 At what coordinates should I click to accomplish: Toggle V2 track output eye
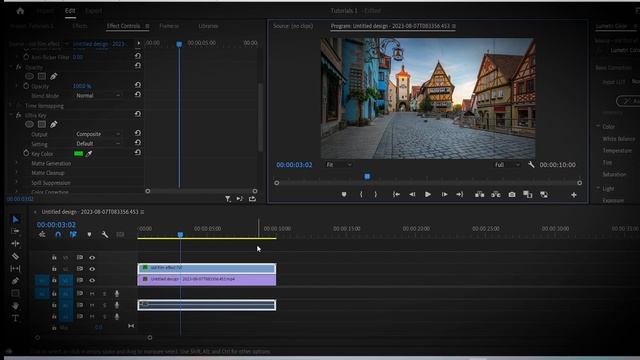point(92,269)
